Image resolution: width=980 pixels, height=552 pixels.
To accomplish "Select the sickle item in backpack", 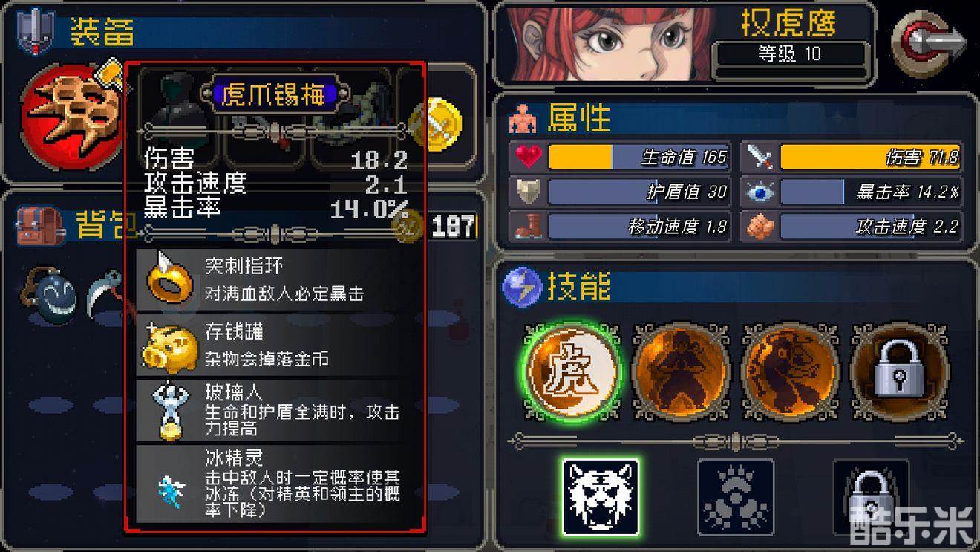I will click(x=104, y=295).
